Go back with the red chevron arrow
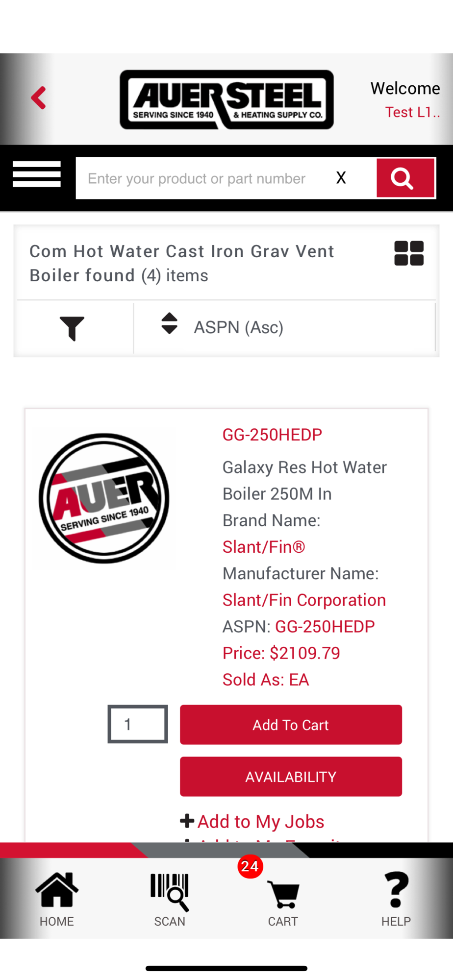This screenshot has width=453, height=980. [x=38, y=98]
